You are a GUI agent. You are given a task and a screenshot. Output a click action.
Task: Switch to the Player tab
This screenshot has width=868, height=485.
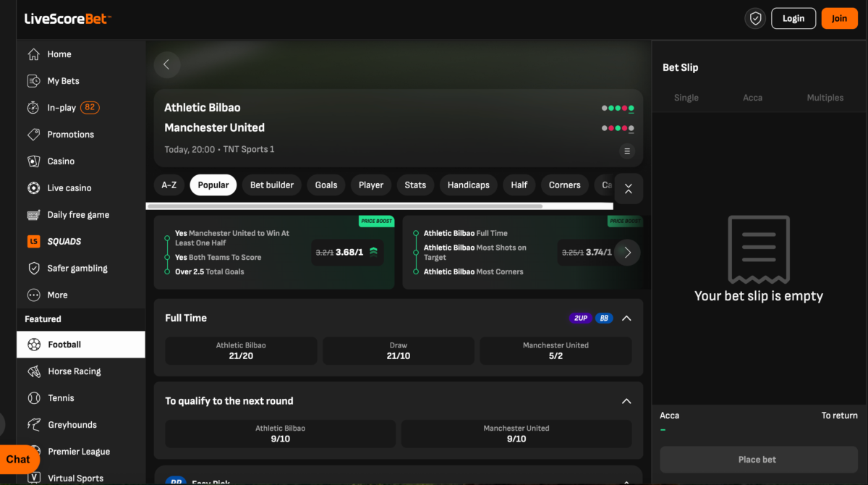click(x=371, y=185)
